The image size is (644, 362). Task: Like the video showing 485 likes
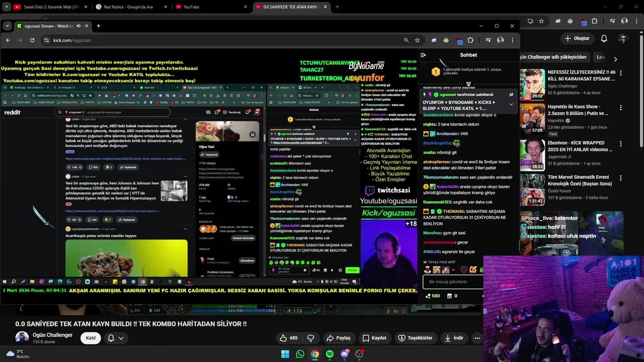point(289,338)
